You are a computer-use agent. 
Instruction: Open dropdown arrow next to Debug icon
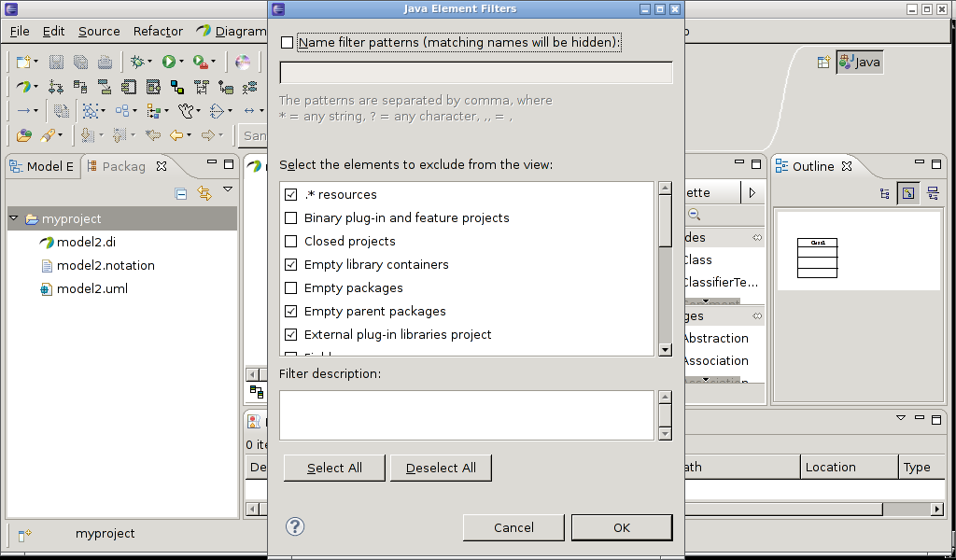(x=150, y=63)
